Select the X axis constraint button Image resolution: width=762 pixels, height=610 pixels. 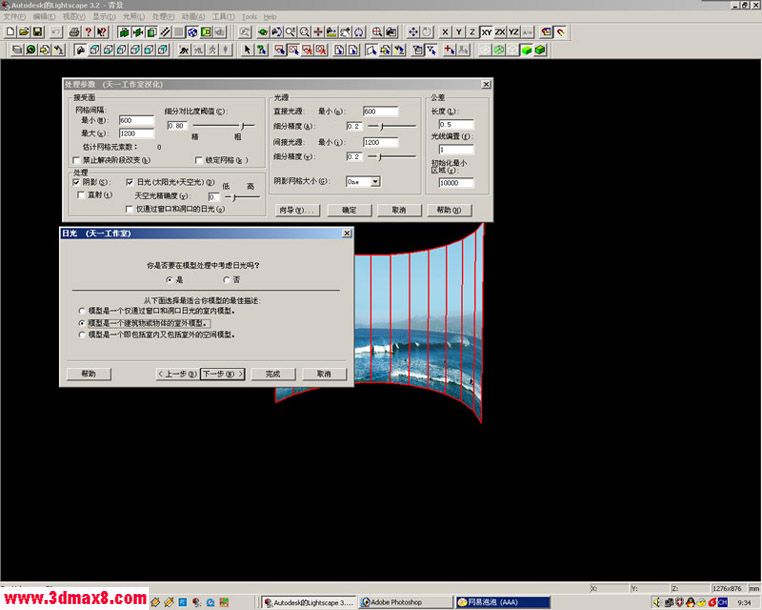pyautogui.click(x=445, y=32)
